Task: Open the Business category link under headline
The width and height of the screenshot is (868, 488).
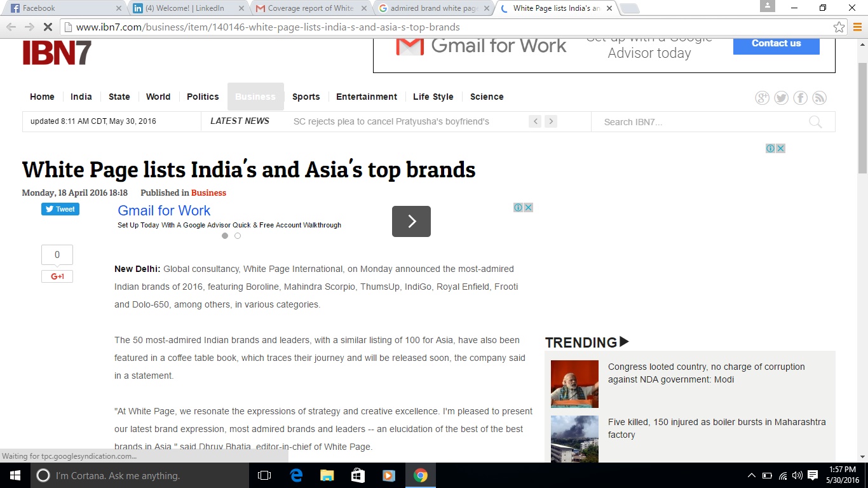Action: [x=208, y=193]
